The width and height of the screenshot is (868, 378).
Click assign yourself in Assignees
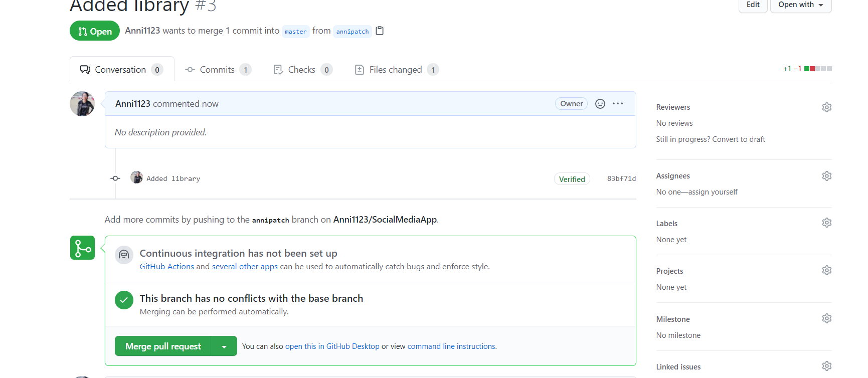(713, 192)
